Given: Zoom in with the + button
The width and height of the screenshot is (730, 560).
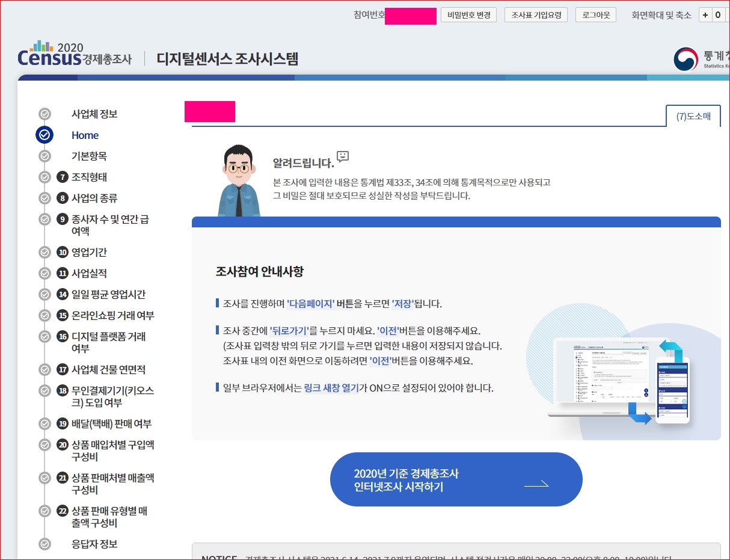Looking at the screenshot, I should point(705,15).
